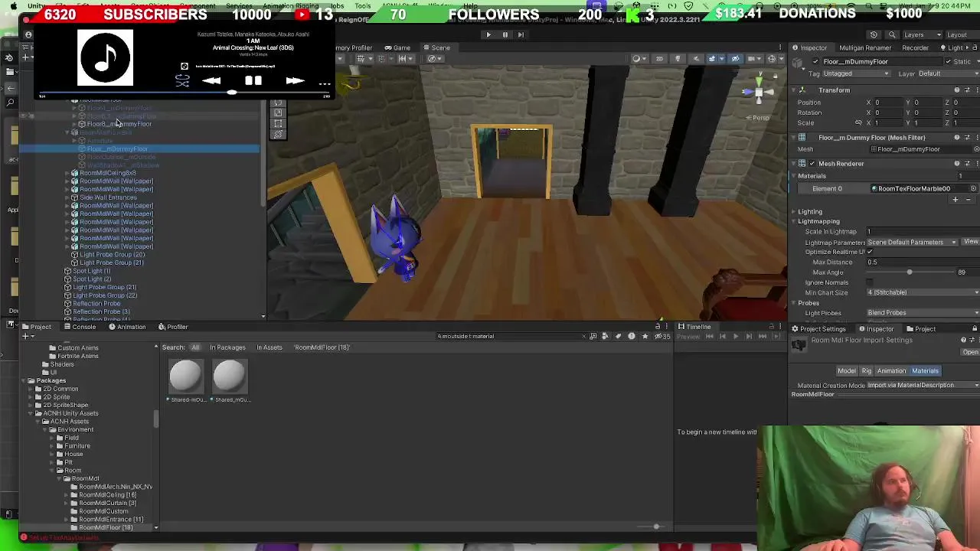This screenshot has height=551, width=980.
Task: Filter search by In Packages
Action: (x=227, y=347)
